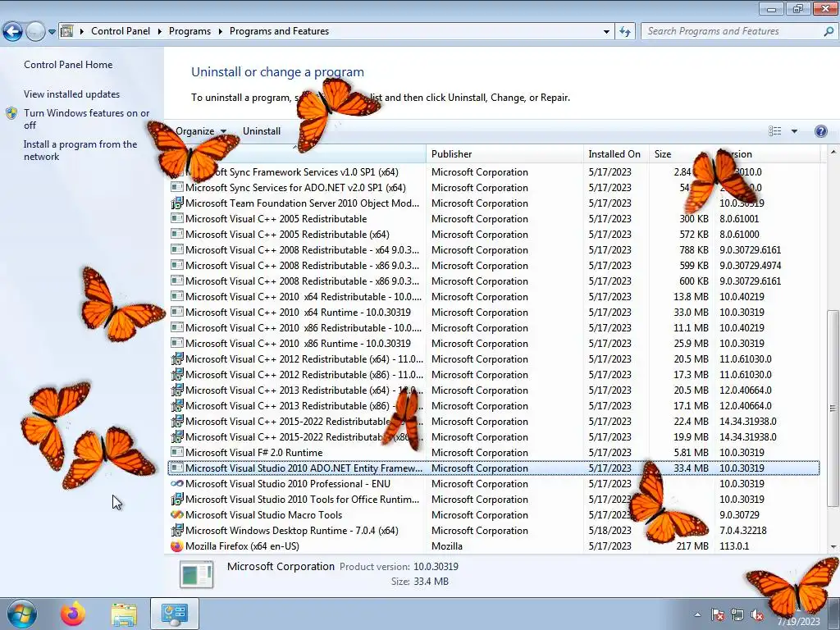
Task: Select Visual C++ 2010 x64 Runtime - 10.0.30319
Action: coord(494,313)
